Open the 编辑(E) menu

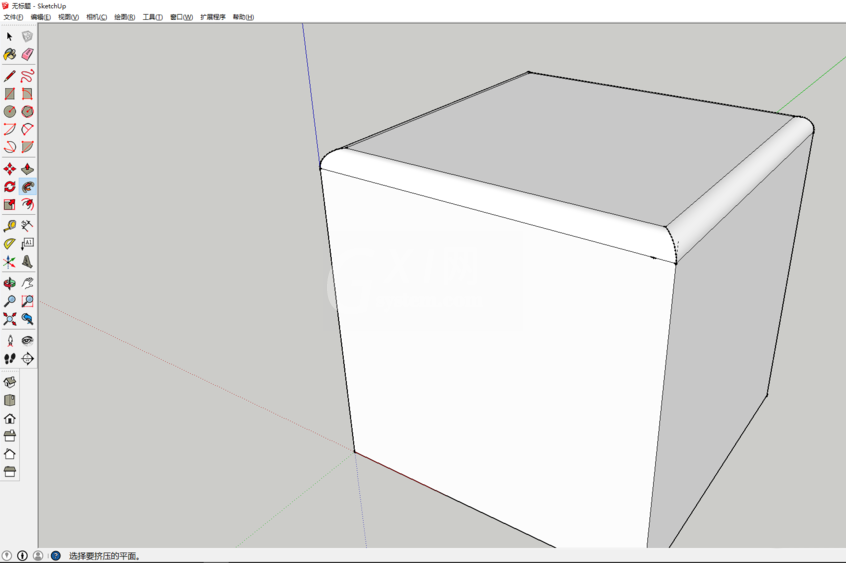tap(40, 17)
